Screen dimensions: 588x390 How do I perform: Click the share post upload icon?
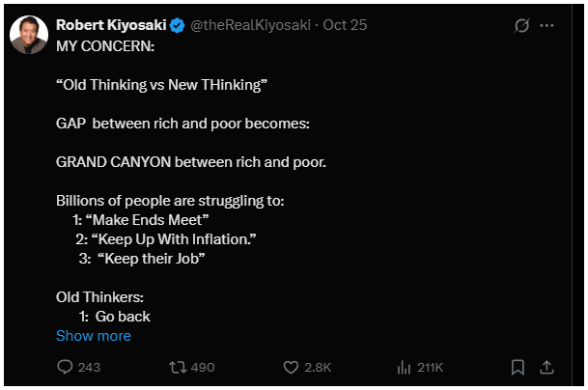point(546,367)
